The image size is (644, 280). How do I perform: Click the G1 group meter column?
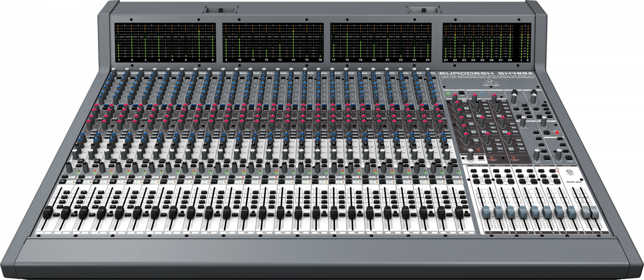447,43
